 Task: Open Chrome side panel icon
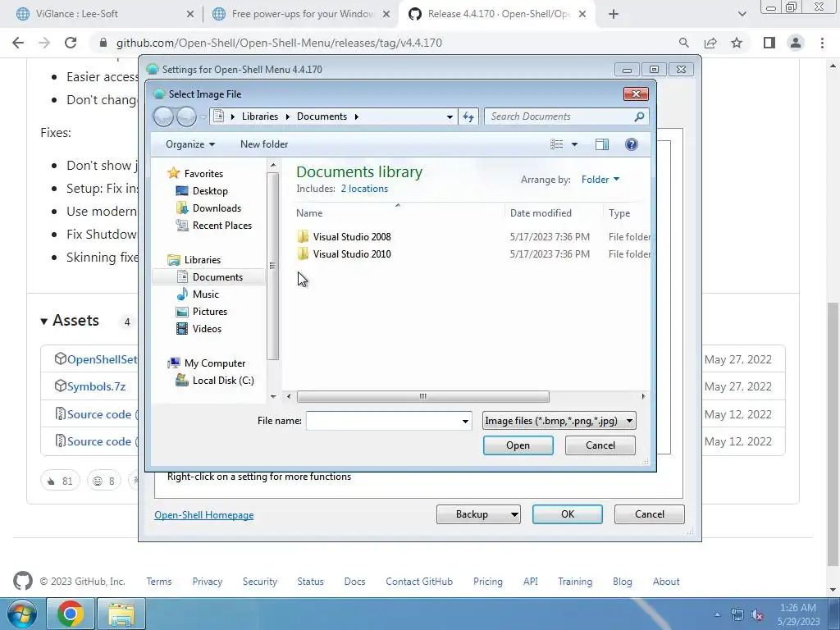769,43
